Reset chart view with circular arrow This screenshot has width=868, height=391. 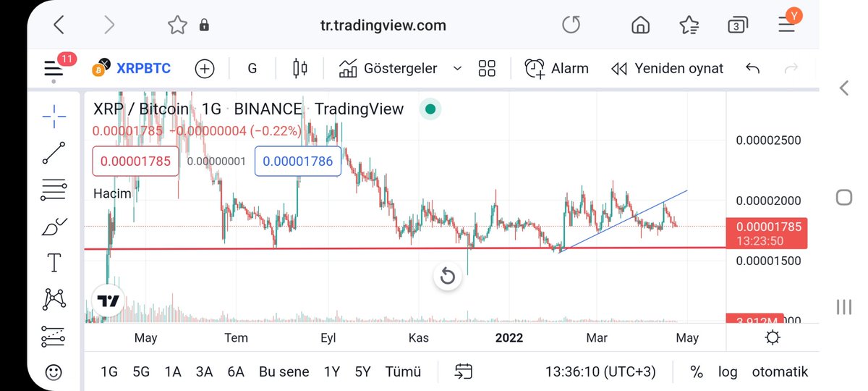click(448, 276)
